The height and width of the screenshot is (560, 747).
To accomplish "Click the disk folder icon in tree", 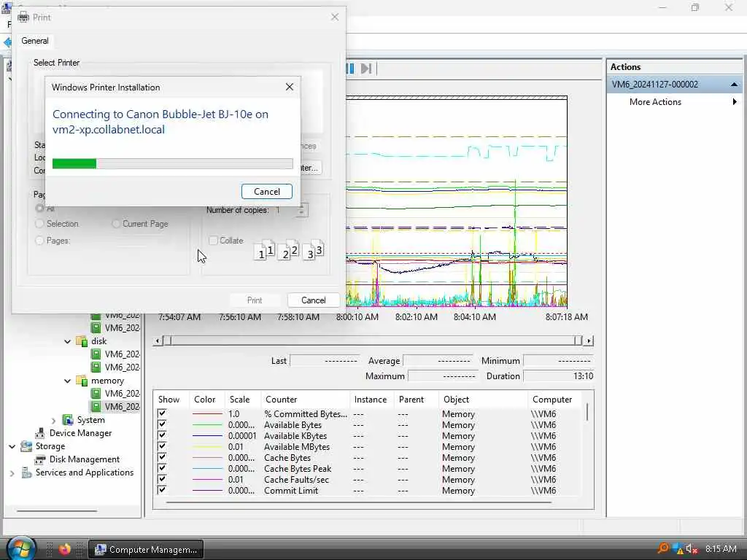I will (82, 341).
